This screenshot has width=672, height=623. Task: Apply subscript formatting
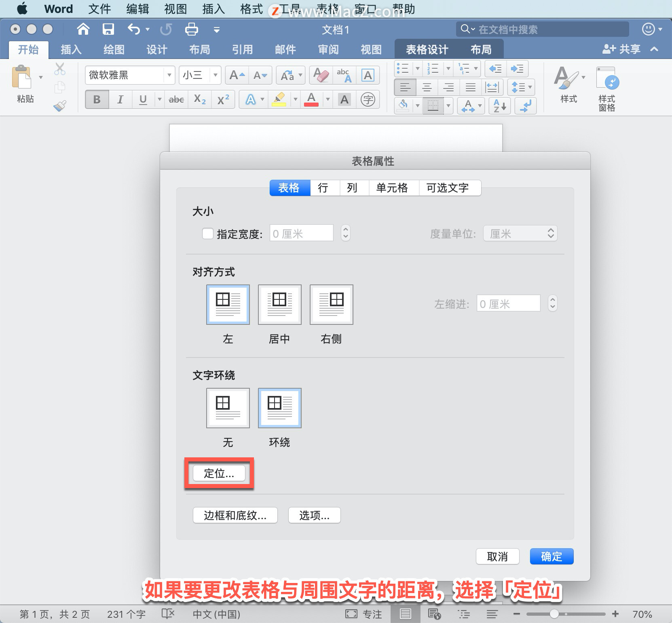200,99
